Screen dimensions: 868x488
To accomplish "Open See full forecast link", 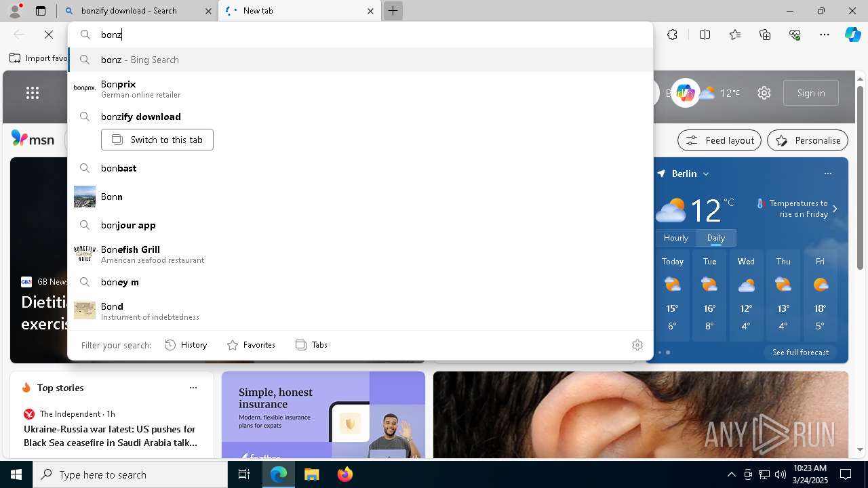I will [800, 352].
